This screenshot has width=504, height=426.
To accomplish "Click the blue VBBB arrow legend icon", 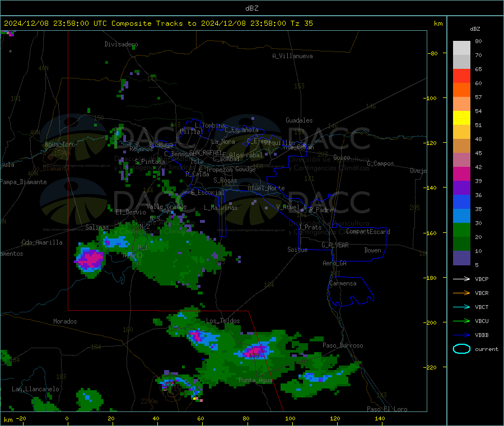I will [461, 335].
